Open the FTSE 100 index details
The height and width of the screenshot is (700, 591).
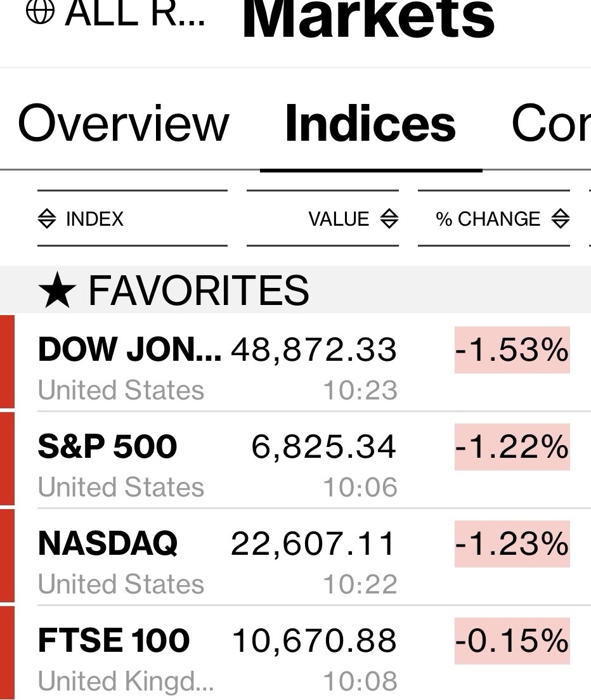[114, 641]
